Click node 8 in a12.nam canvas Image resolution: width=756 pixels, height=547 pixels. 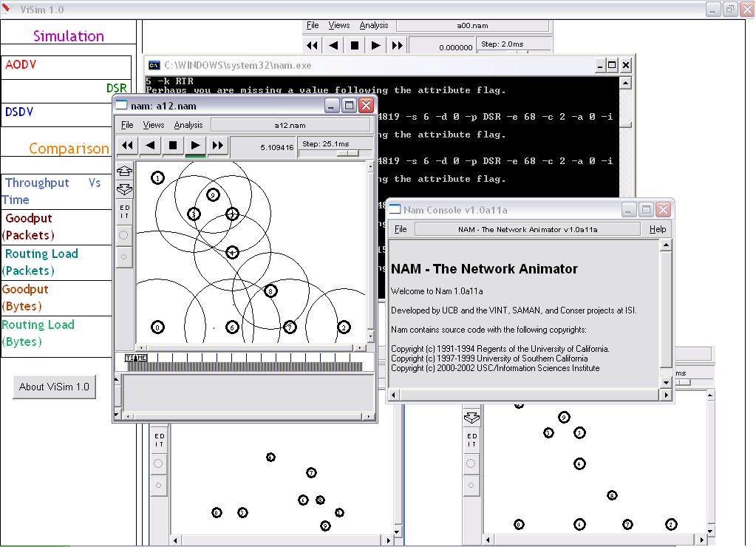point(270,291)
